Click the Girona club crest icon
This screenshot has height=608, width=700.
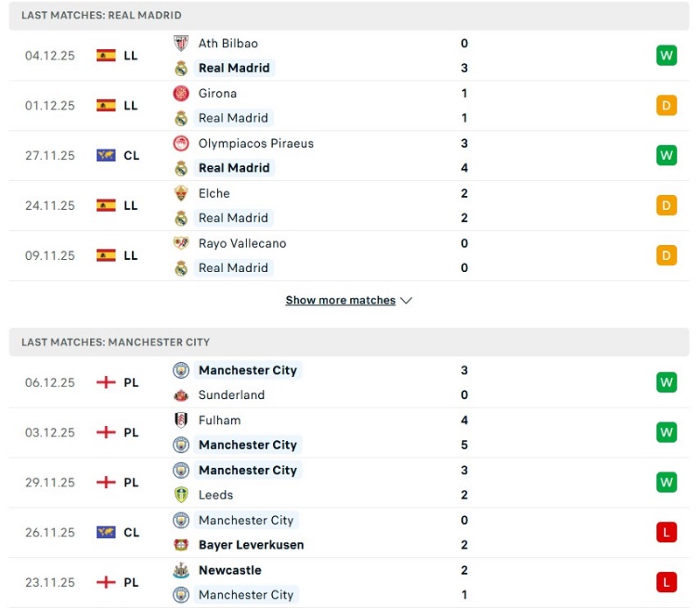point(181,93)
